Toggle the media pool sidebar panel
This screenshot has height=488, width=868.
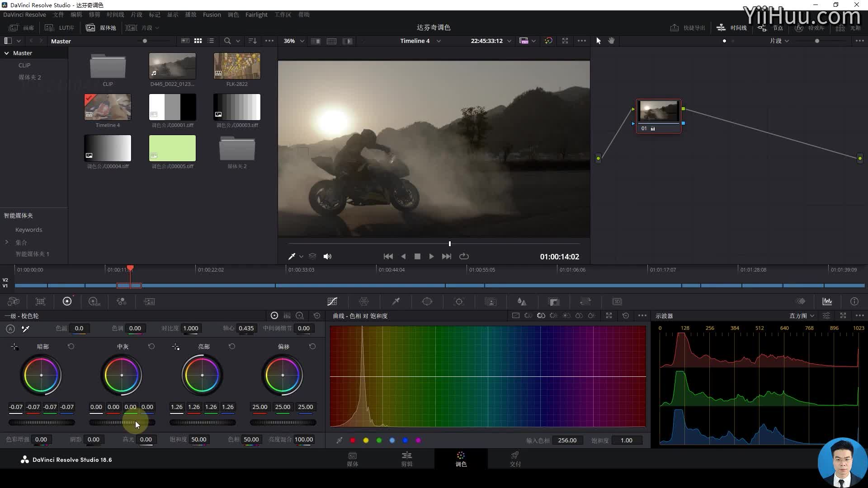pos(8,41)
